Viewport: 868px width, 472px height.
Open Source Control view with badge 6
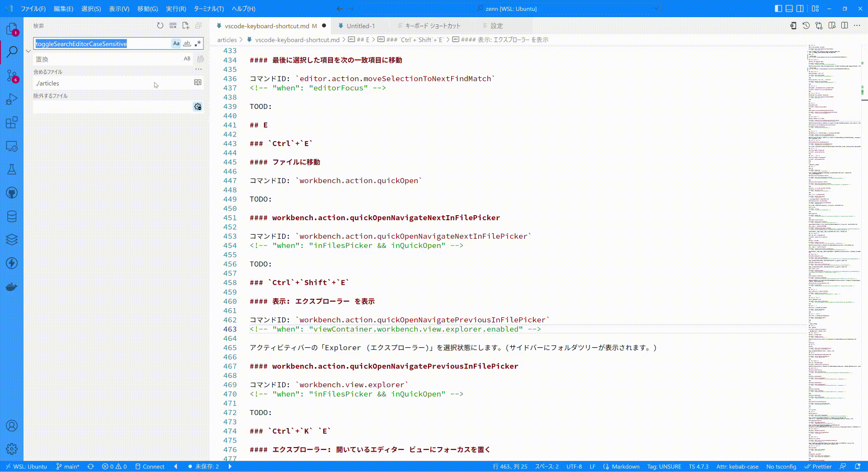point(12,76)
